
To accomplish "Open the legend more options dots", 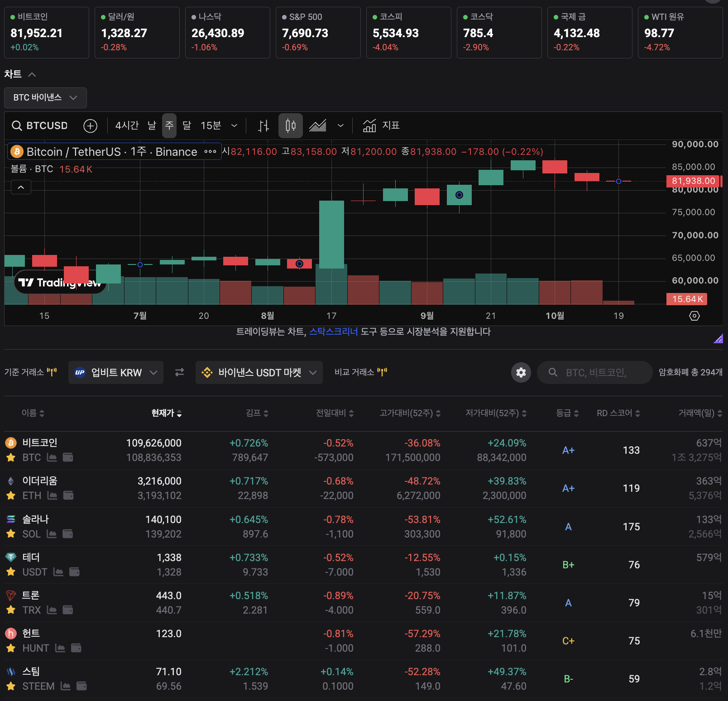I will [x=210, y=152].
